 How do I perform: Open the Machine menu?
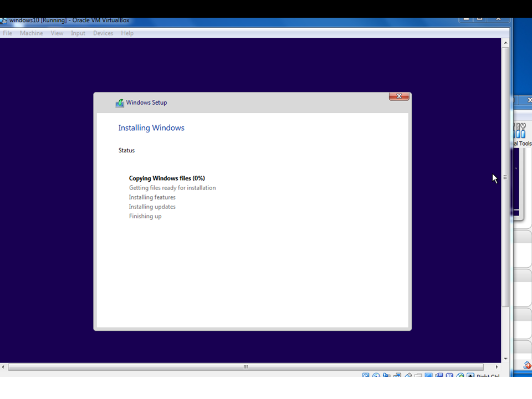[31, 33]
